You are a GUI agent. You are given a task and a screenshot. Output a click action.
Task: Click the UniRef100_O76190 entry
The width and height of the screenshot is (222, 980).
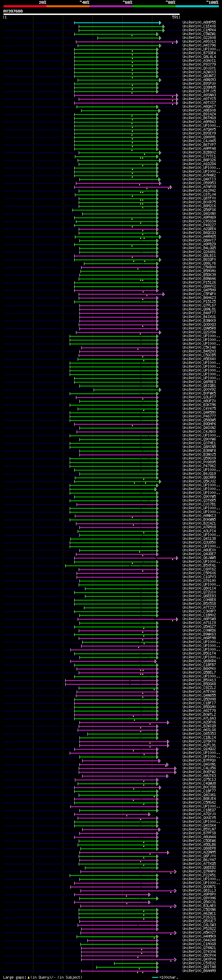(x=199, y=581)
